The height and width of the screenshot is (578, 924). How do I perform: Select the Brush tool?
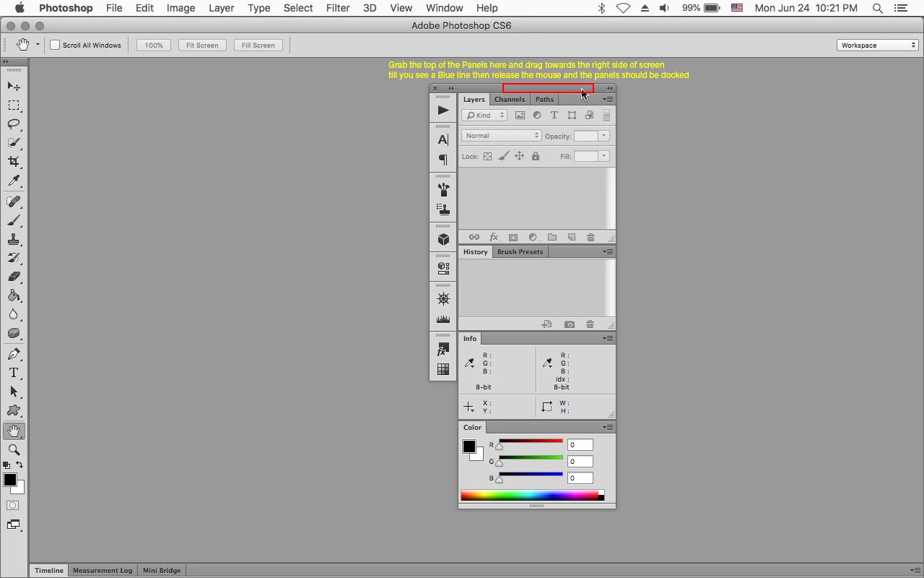14,220
